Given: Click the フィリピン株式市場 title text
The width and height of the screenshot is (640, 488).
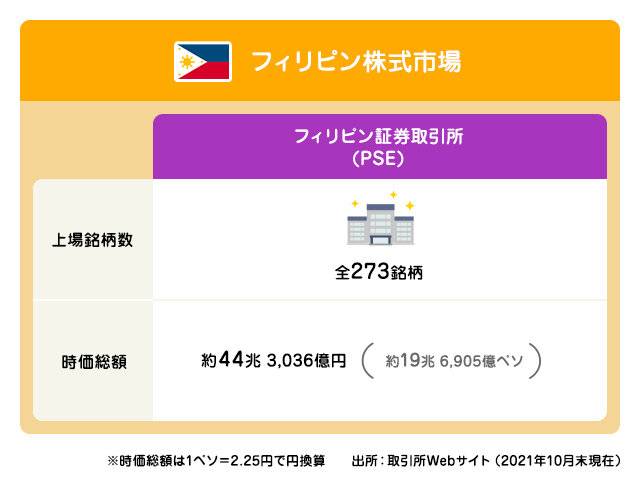Looking at the screenshot, I should (x=356, y=62).
